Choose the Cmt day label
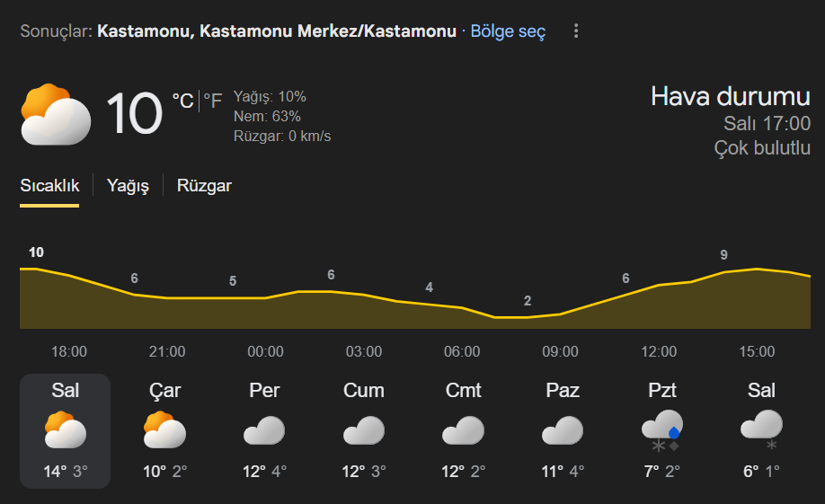825x504 pixels. (x=463, y=391)
